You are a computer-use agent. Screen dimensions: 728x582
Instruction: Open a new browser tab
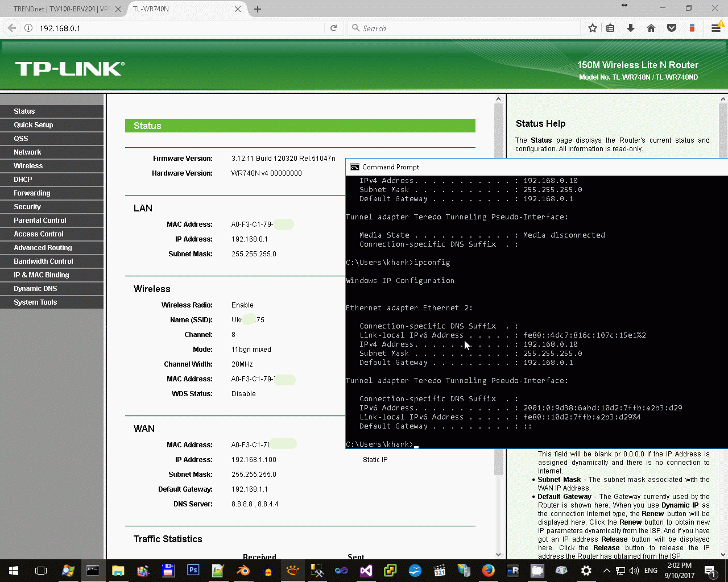click(x=258, y=9)
